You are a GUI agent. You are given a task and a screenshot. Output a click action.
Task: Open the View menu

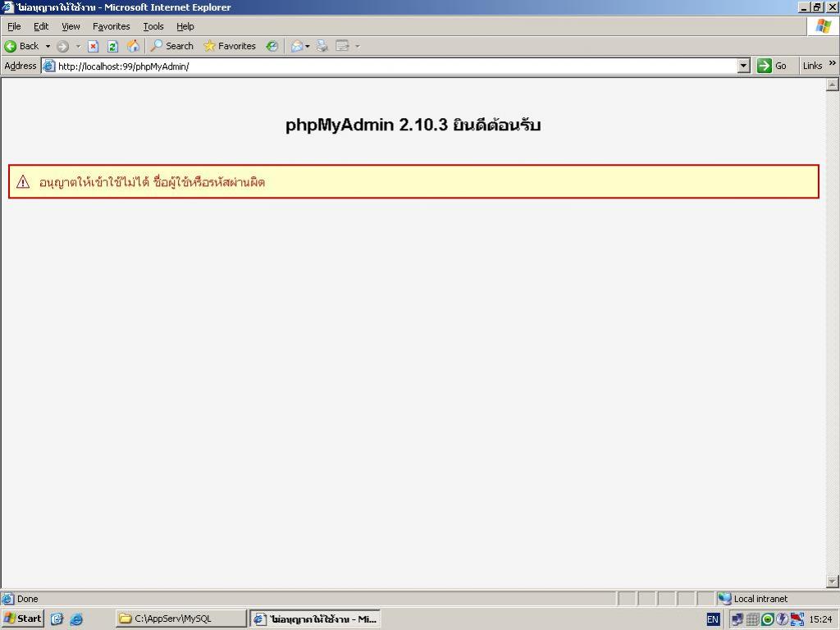pos(71,26)
